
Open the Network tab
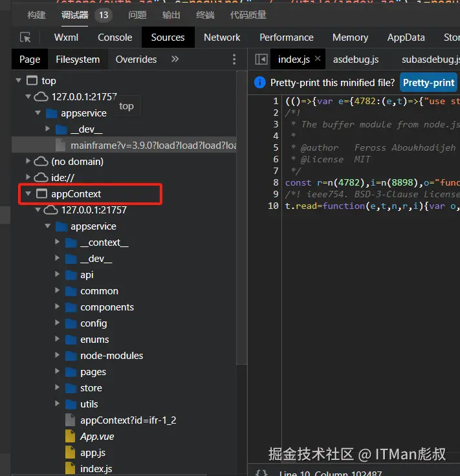pos(222,38)
